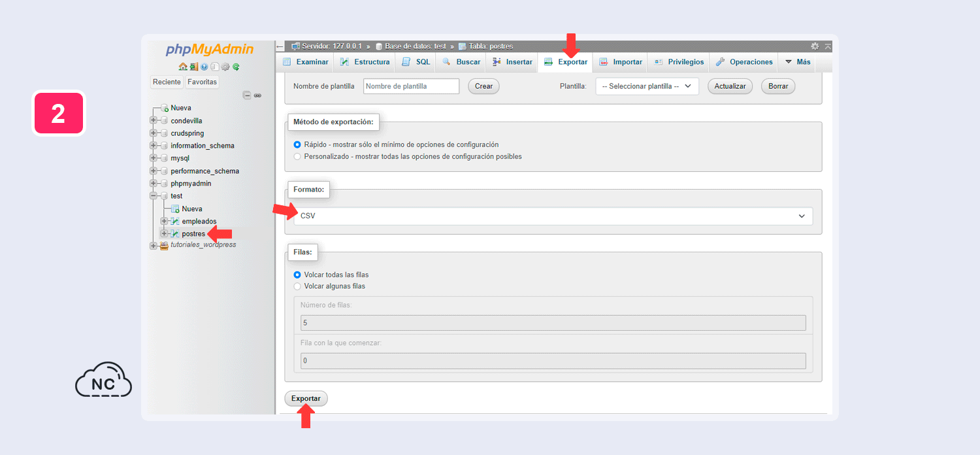The image size is (980, 455).
Task: Click the condevilla database cylinder icon
Action: [164, 121]
